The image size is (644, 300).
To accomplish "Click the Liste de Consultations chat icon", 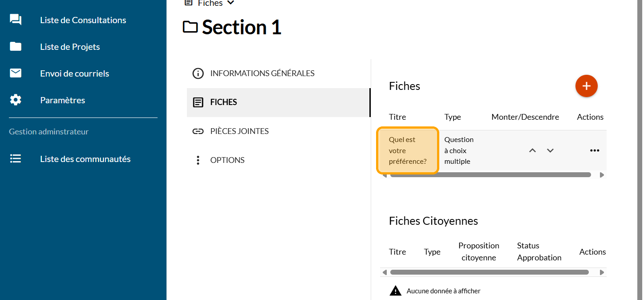I will coord(16,20).
